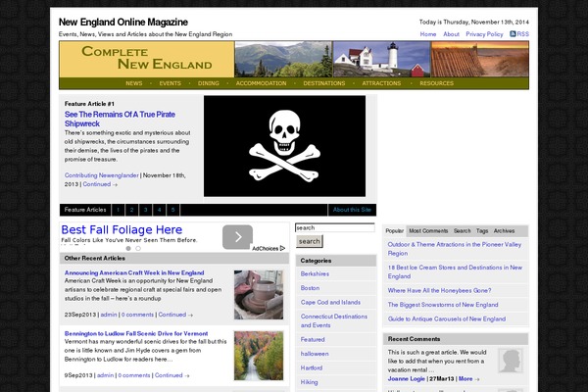
Task: Open comments on the Craft Week article
Action: click(137, 315)
